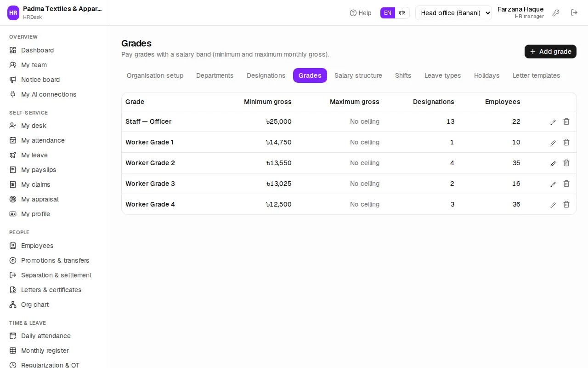Open the Salary structure tab
The width and height of the screenshot is (588, 368).
tap(358, 75)
